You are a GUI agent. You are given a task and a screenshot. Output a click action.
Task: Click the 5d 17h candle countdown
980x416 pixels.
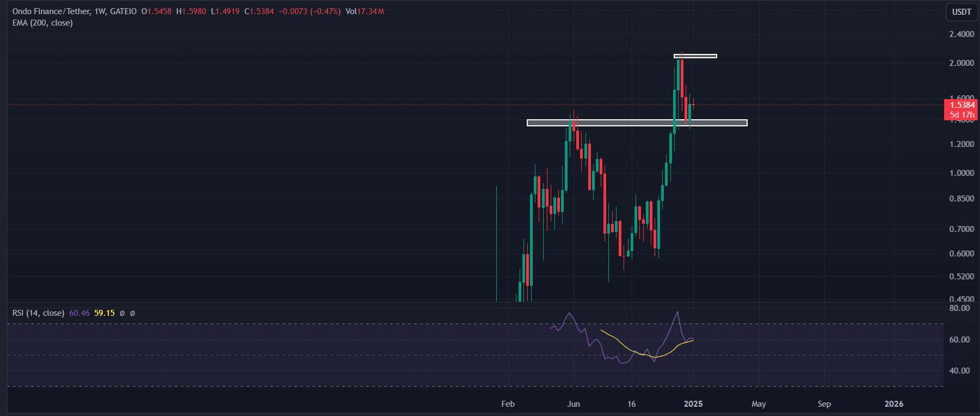click(x=961, y=115)
